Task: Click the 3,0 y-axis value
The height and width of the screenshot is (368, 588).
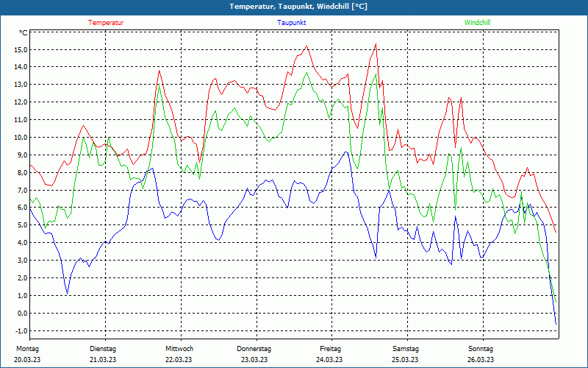Action: point(22,261)
